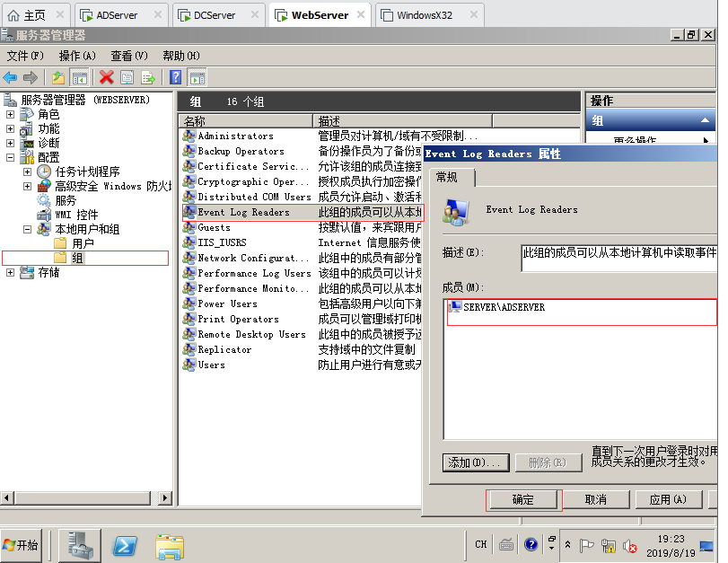728x563 pixels.
Task: Select the 用户 folder in the tree
Action: coord(83,243)
